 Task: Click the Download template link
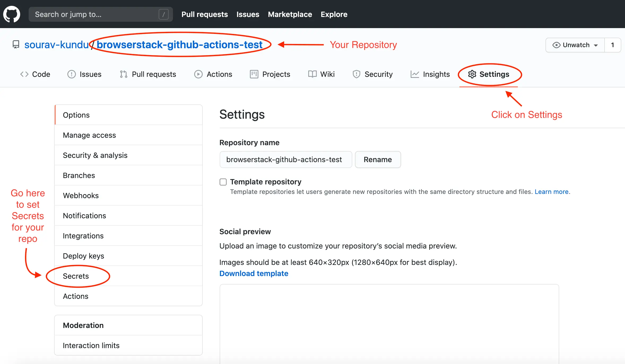tap(254, 273)
